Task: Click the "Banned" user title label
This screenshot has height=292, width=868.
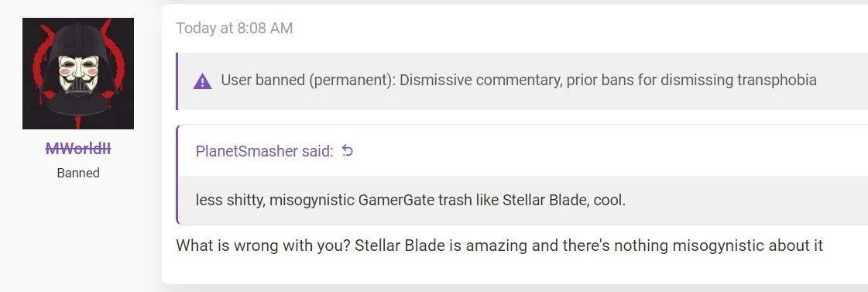Action: [78, 173]
